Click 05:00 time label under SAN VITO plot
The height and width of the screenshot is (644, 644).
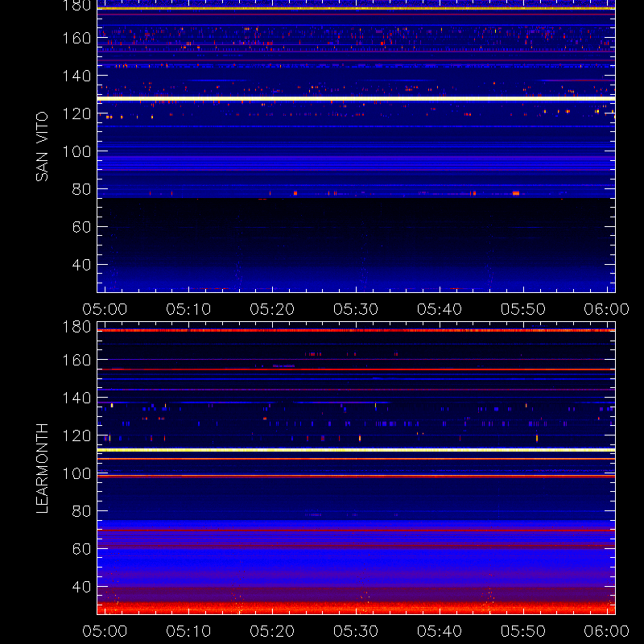tap(105, 309)
